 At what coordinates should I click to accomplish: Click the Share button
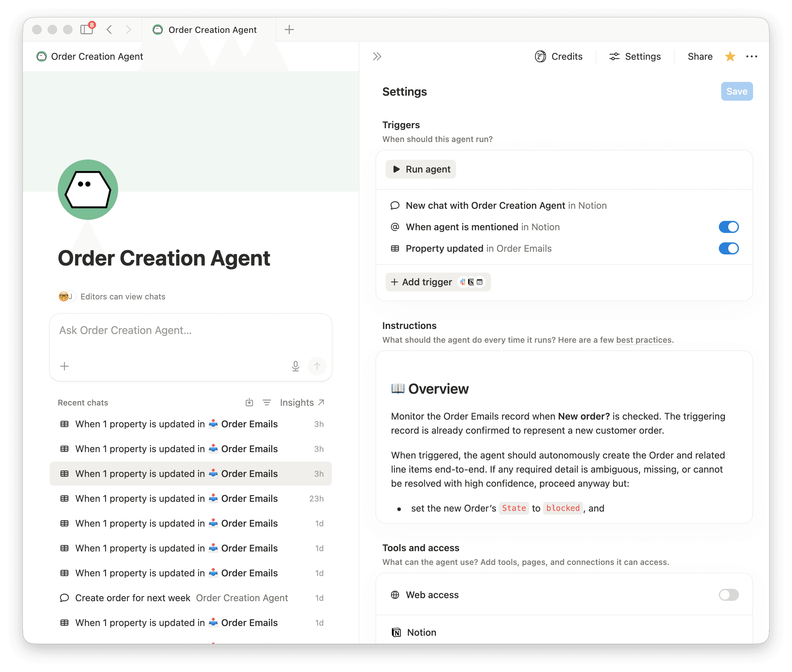pos(700,56)
